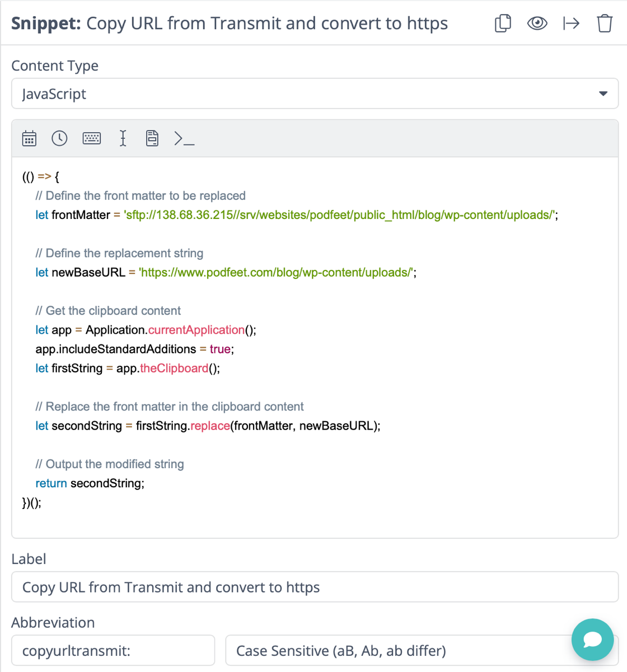Toggle the snippet preview eye icon
Image resolution: width=627 pixels, height=672 pixels.
[x=537, y=24]
